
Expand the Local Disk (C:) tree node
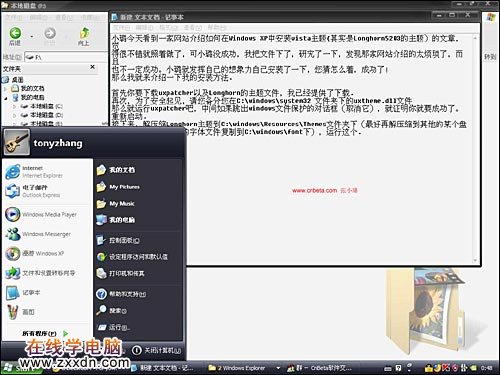click(x=14, y=106)
